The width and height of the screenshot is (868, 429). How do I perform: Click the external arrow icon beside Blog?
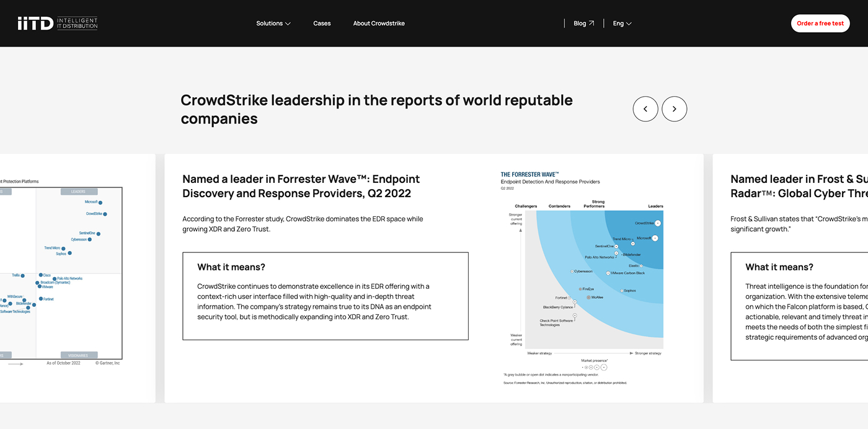(591, 24)
